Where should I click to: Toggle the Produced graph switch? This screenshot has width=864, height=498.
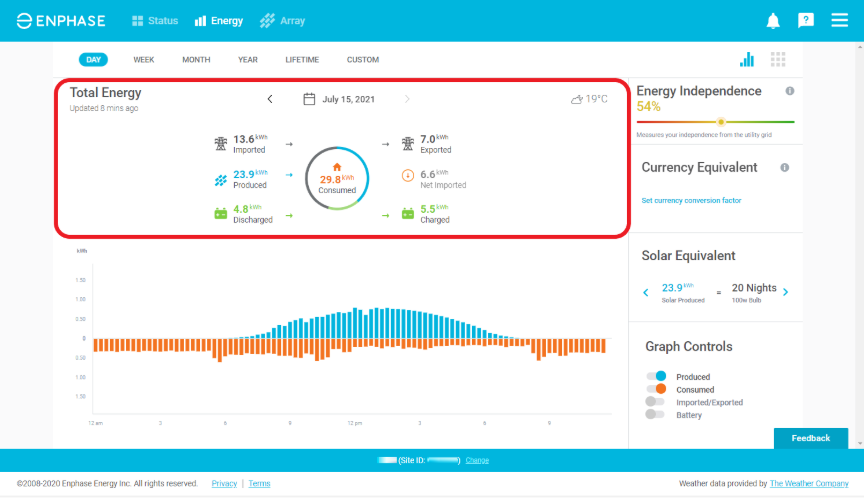tap(656, 376)
